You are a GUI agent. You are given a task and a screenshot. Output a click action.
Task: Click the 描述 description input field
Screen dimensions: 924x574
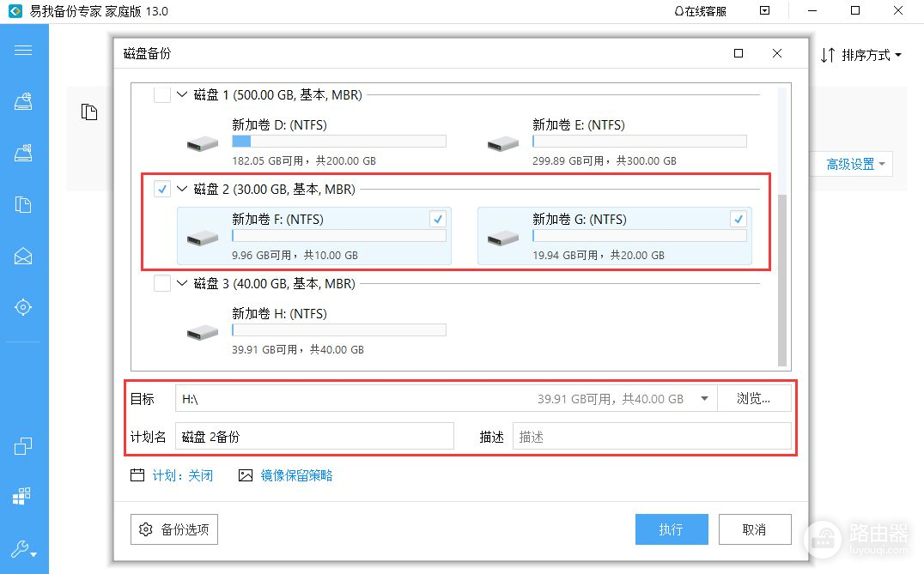point(651,437)
